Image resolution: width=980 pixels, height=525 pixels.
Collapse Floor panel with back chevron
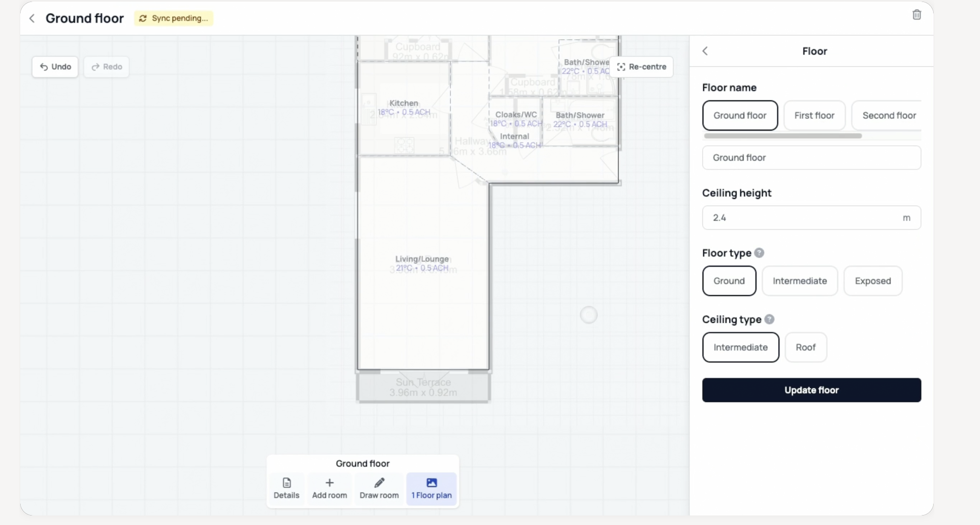tap(705, 51)
